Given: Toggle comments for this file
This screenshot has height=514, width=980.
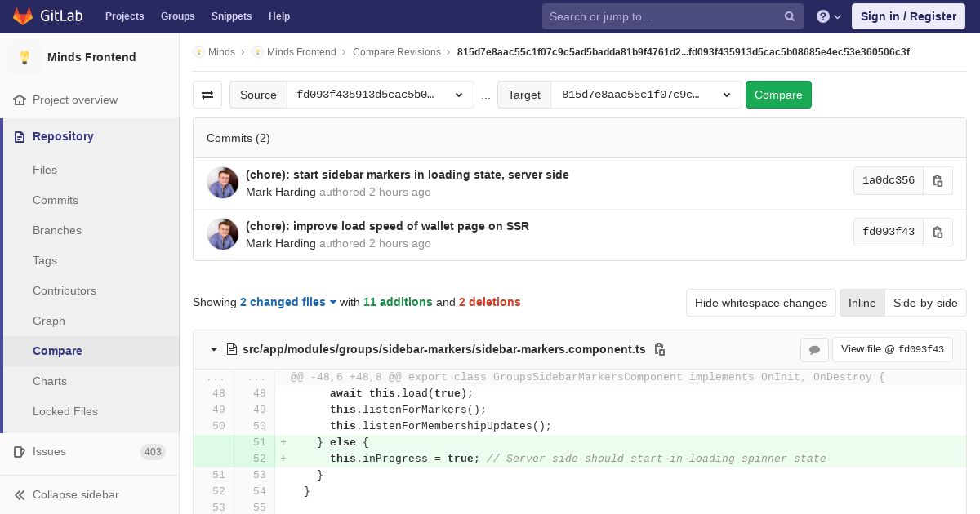Looking at the screenshot, I should tap(814, 349).
